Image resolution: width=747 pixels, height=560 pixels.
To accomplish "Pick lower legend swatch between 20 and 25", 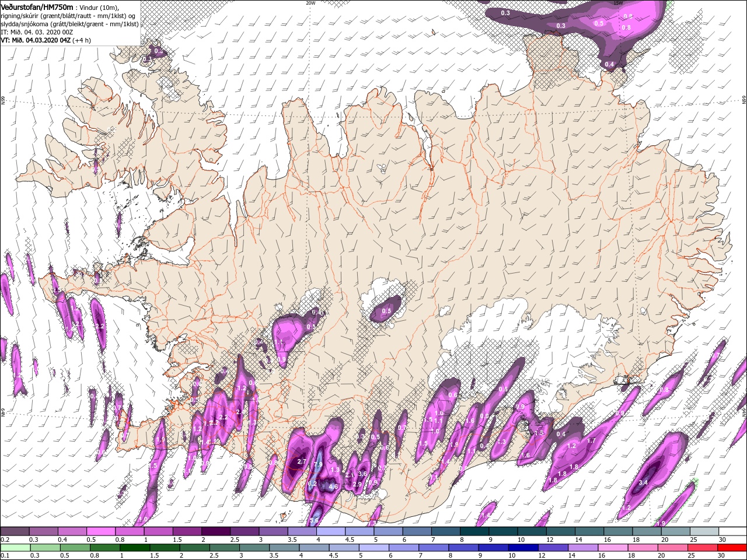I will pos(672,548).
